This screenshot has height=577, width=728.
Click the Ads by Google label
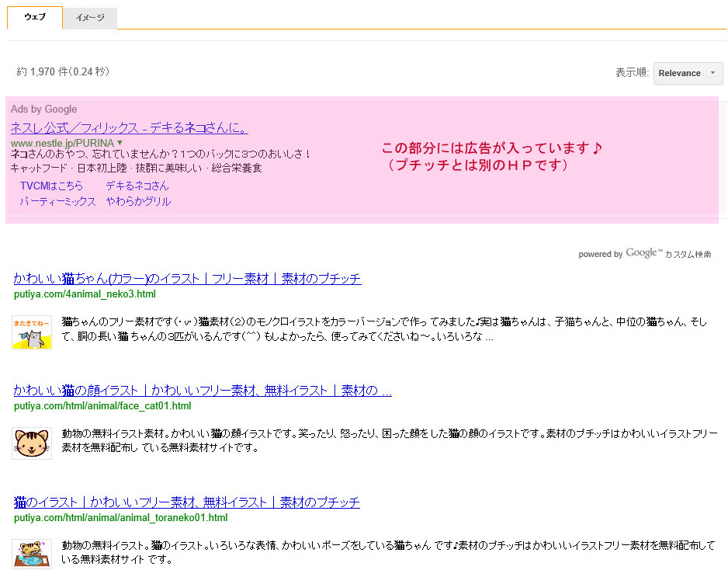point(43,109)
